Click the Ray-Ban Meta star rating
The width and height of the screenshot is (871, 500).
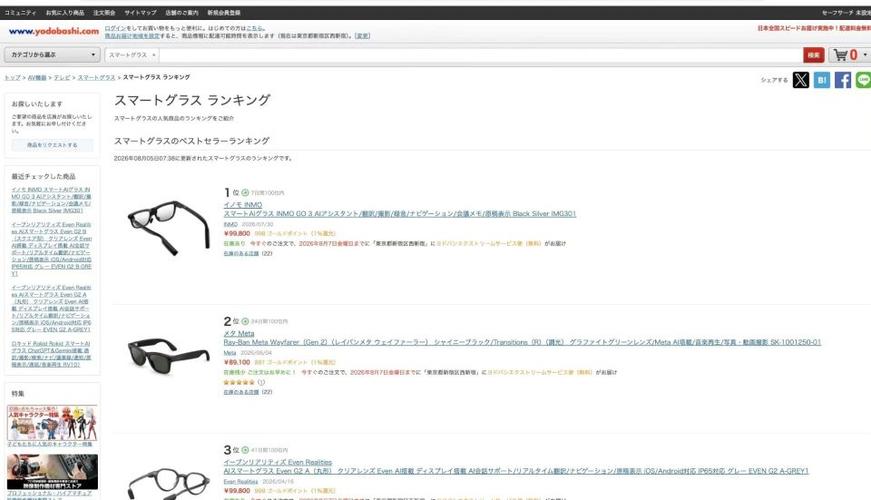click(239, 382)
